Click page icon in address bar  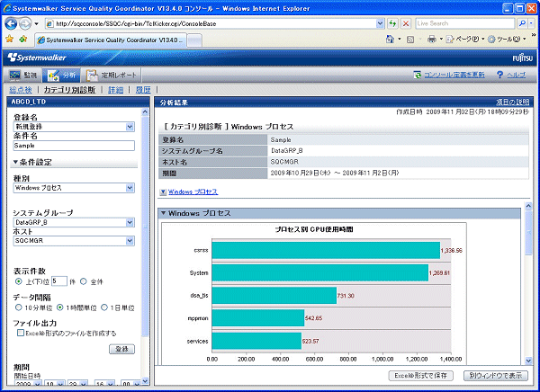tap(49, 23)
